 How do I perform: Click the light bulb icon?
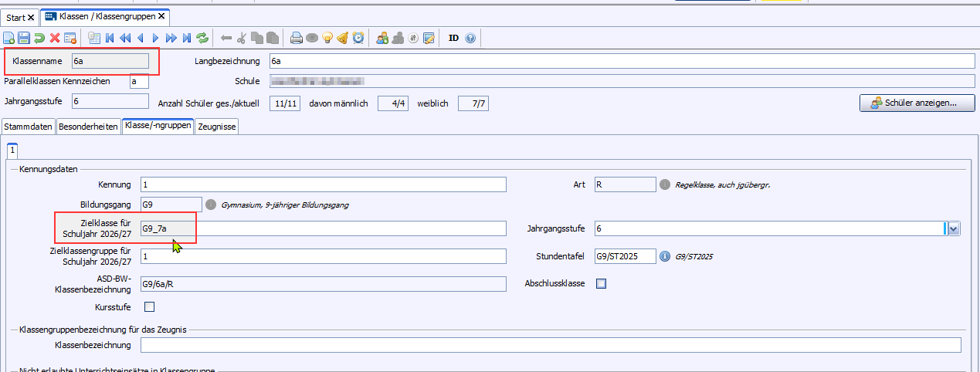(x=327, y=37)
